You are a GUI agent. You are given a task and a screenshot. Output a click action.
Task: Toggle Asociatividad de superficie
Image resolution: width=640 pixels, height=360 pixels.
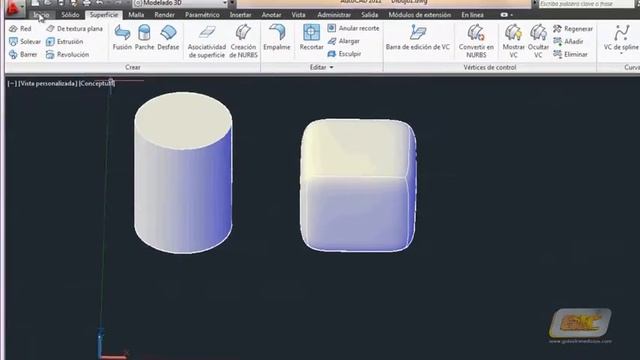pos(207,42)
